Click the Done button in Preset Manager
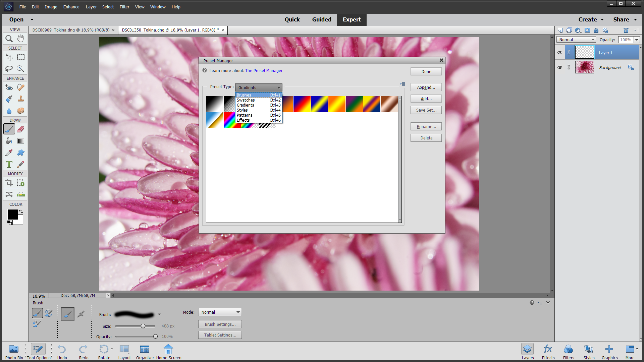 click(x=426, y=71)
